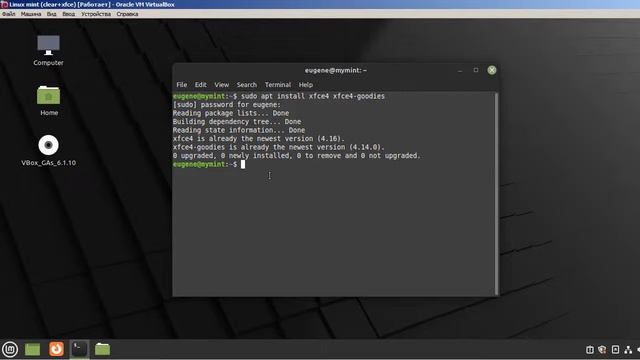Click the clipboard tray icon
Image resolution: width=640 pixels, height=360 pixels.
click(590, 350)
